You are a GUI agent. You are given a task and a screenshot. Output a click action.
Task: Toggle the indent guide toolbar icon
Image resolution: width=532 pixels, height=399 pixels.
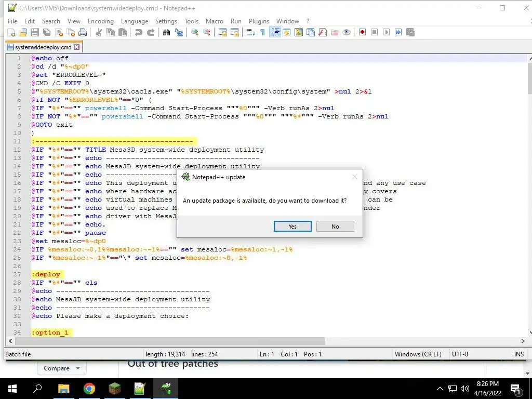click(x=275, y=32)
